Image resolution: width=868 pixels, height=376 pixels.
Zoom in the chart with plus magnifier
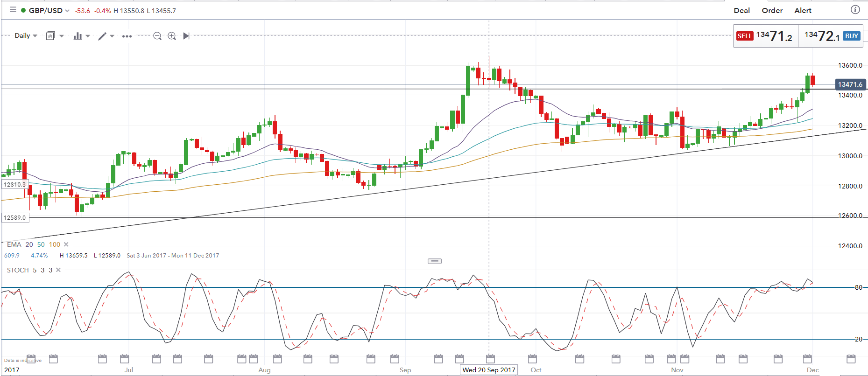tap(172, 36)
